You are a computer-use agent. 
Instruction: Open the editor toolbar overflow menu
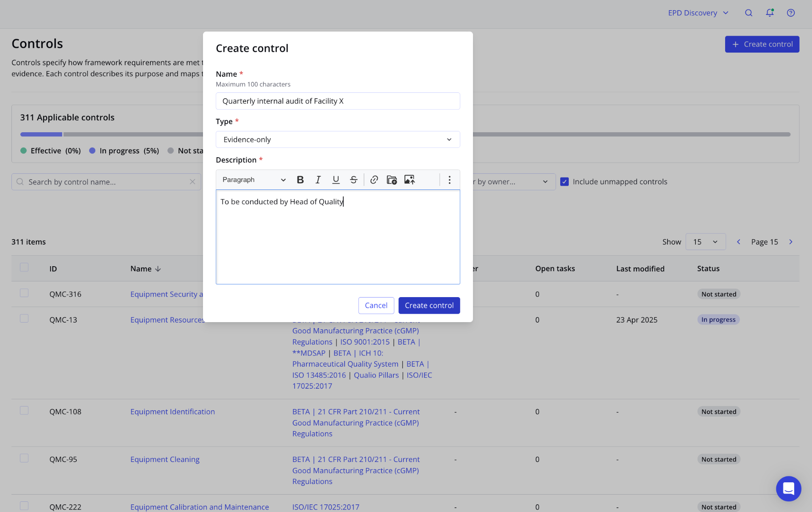point(449,180)
